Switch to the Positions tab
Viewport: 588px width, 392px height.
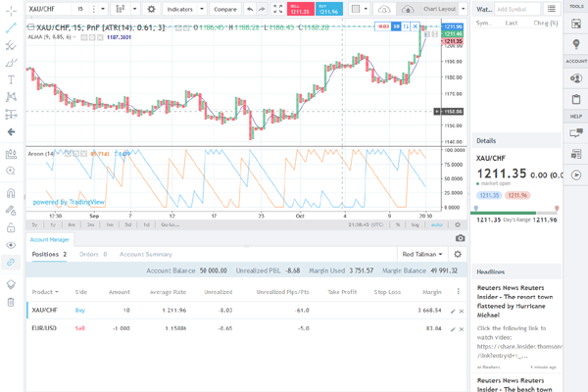point(49,255)
